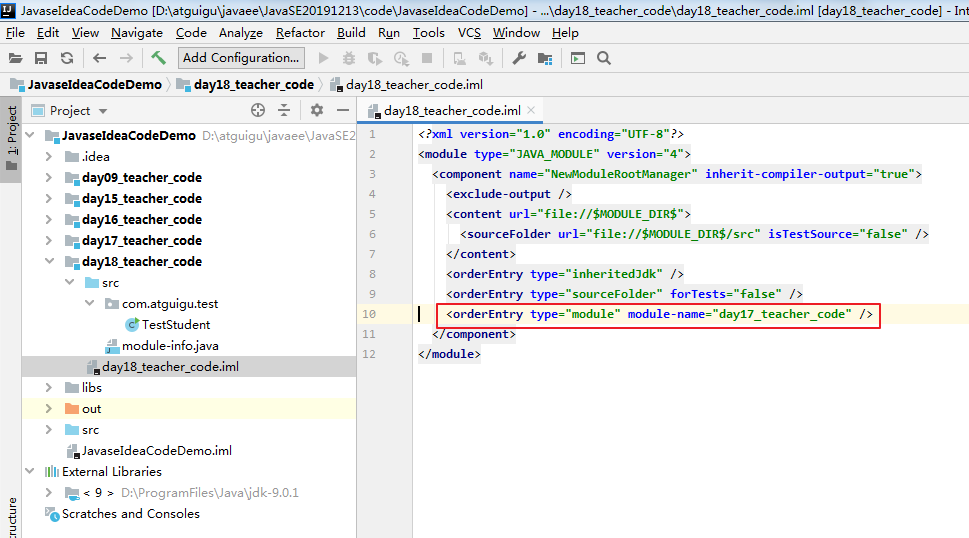The width and height of the screenshot is (969, 538).
Task: Open the Navigate menu
Action: pos(137,33)
